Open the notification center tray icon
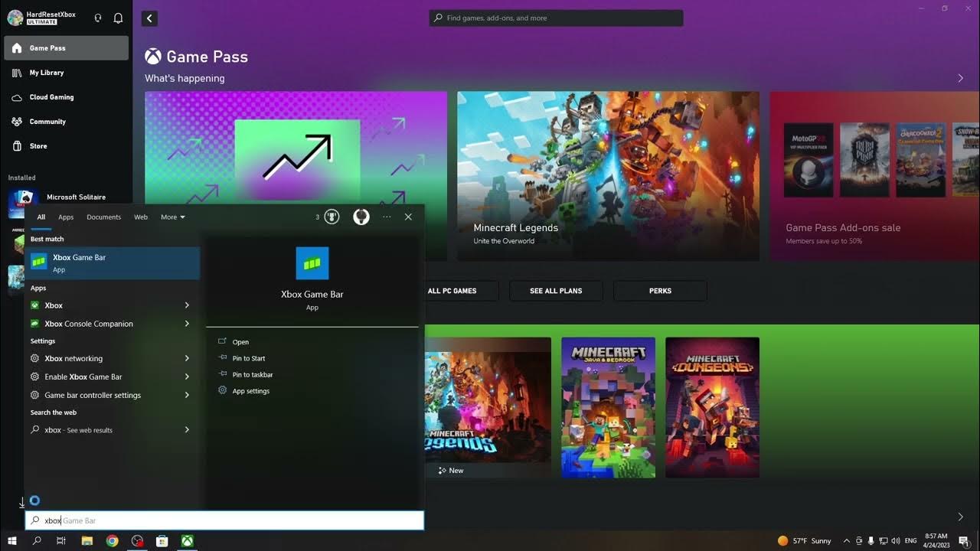Screen dimensions: 980x551 click(963, 541)
